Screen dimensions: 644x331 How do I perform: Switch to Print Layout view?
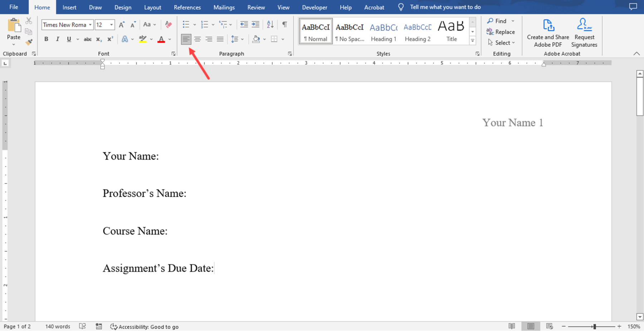pyautogui.click(x=531, y=326)
